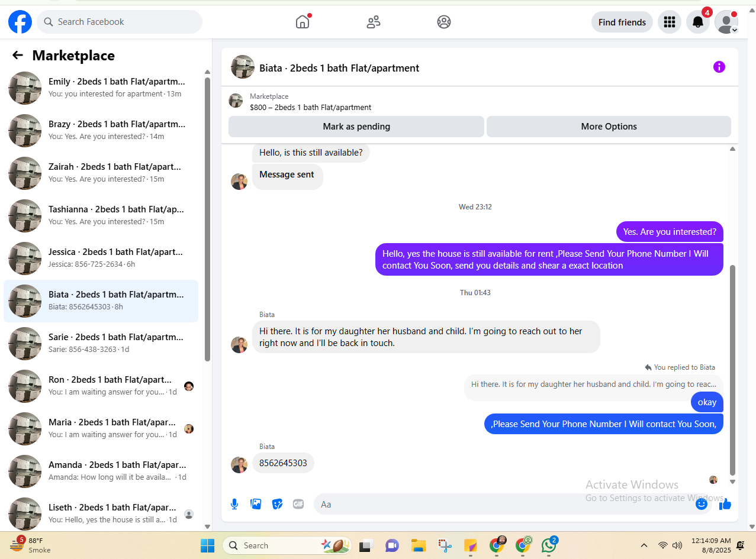
Task: Open the Friends icon in top bar
Action: (x=374, y=22)
